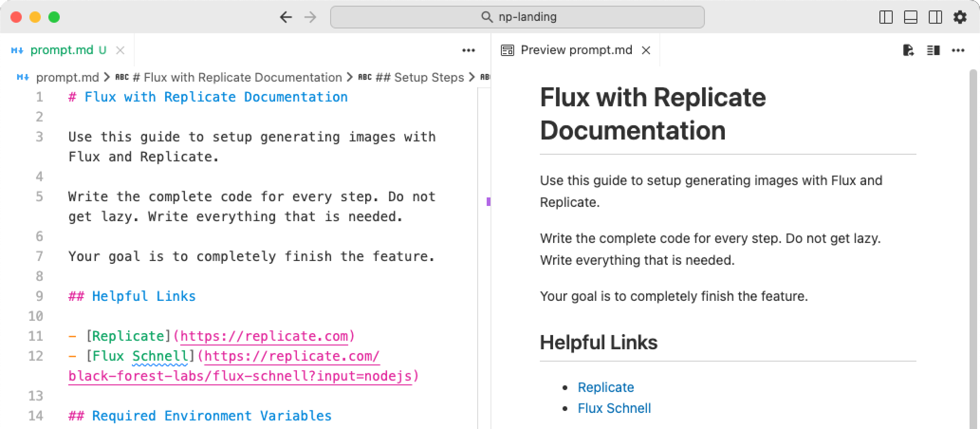Screen dimensions: 980x429
Task: Click the Replicate link in preview
Action: tap(606, 387)
